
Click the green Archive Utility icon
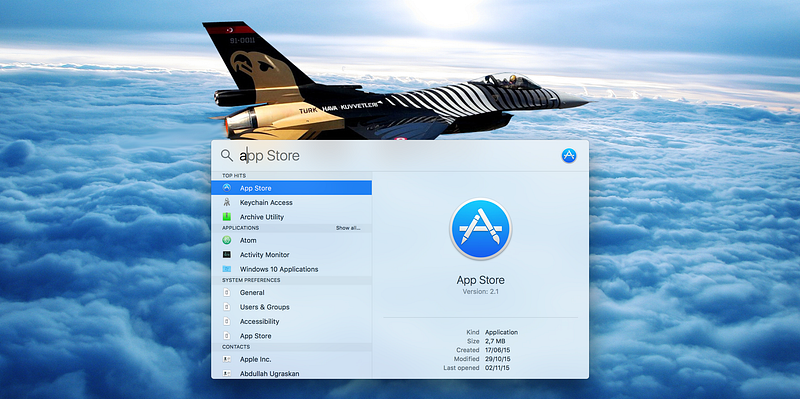tap(227, 216)
